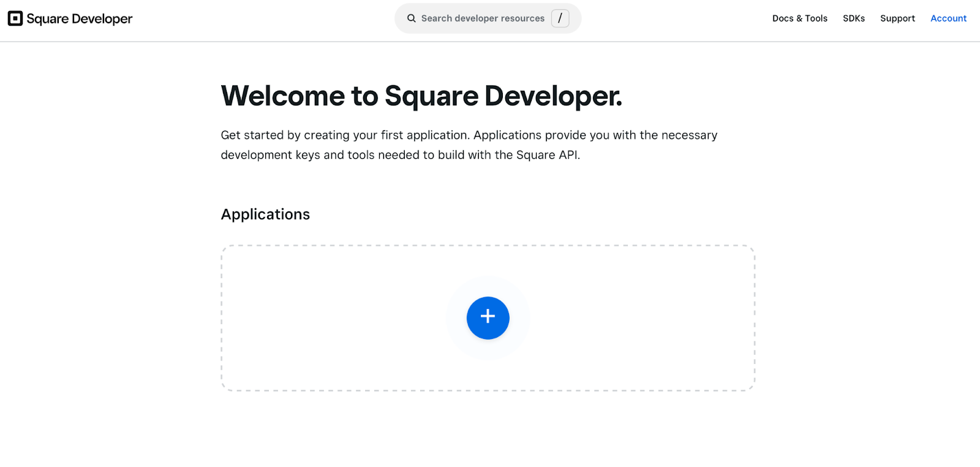Open the SDKs menu
The image size is (980, 467).
coord(854,18)
